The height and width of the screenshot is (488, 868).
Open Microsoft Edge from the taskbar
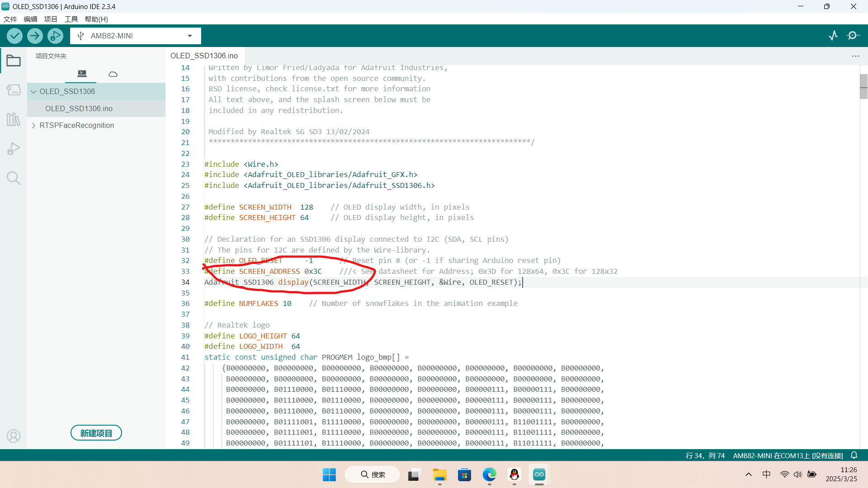tap(489, 474)
